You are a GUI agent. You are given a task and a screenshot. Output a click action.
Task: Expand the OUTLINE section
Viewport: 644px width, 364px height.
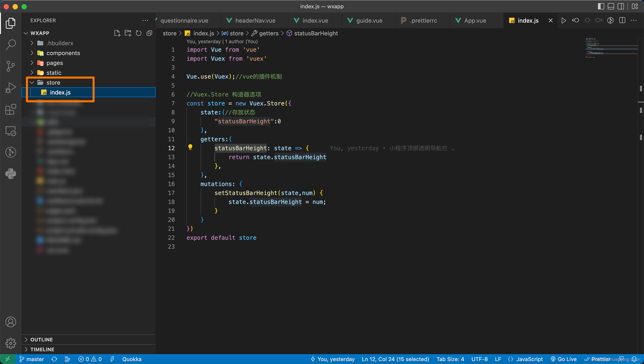point(89,339)
